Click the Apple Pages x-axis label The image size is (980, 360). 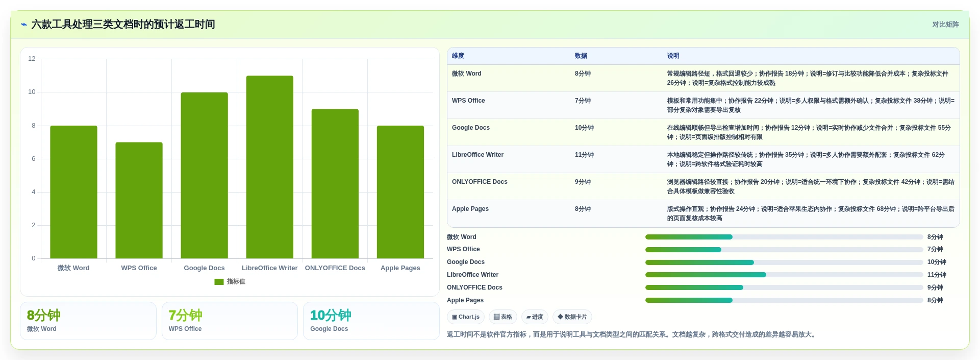pyautogui.click(x=400, y=268)
